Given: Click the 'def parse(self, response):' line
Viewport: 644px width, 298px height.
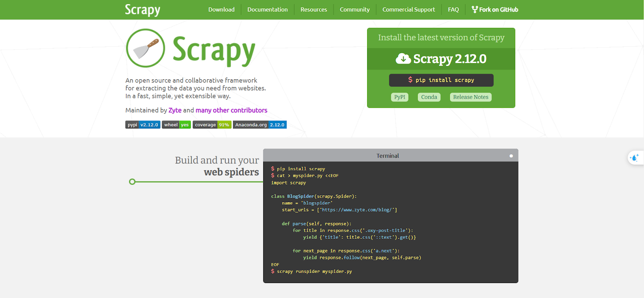Looking at the screenshot, I should (317, 223).
